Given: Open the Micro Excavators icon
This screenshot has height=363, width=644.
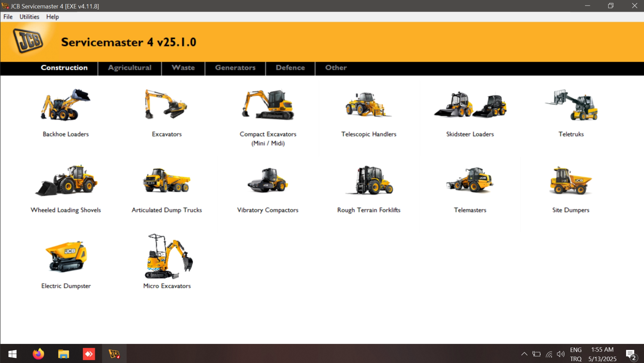Looking at the screenshot, I should 167,257.
